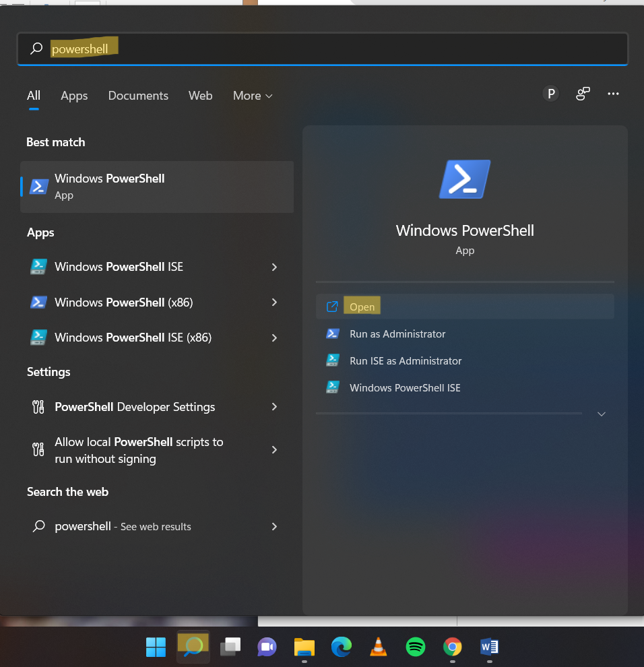Open the More filter dropdown
This screenshot has width=644, height=667.
point(253,96)
